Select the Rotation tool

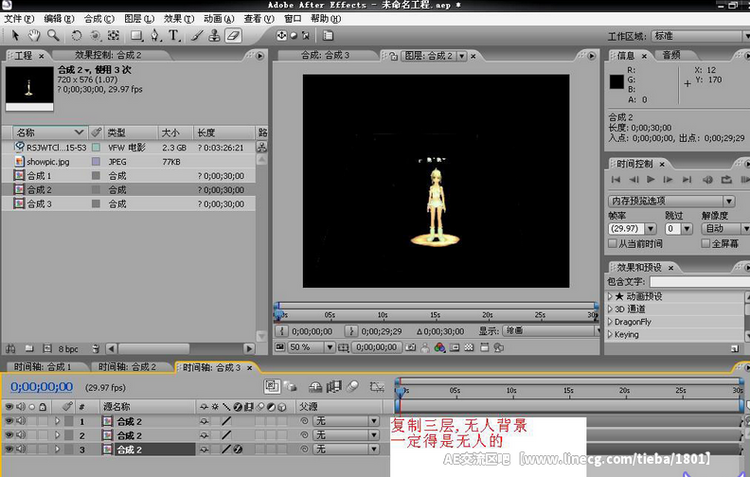point(76,36)
